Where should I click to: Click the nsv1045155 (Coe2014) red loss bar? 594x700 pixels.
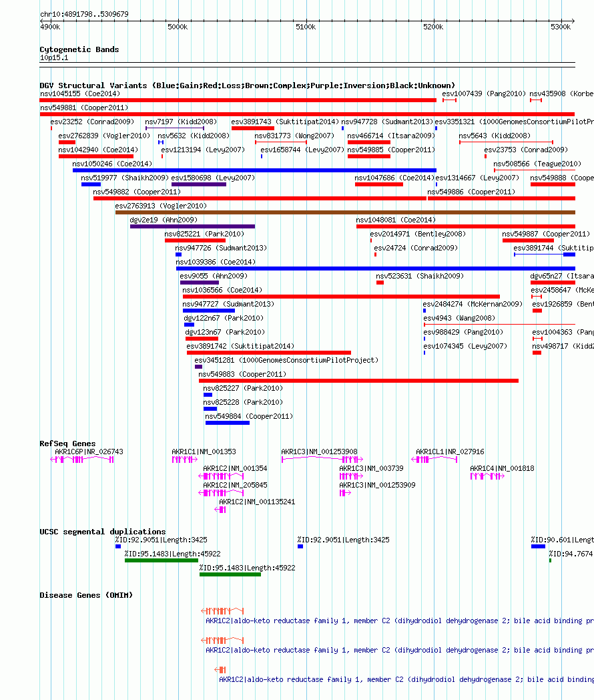coord(238,100)
